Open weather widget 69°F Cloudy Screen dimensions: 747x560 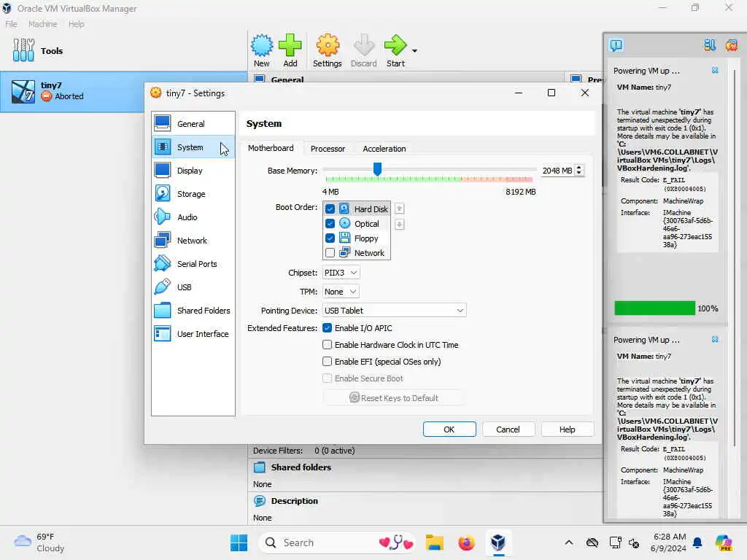click(39, 542)
